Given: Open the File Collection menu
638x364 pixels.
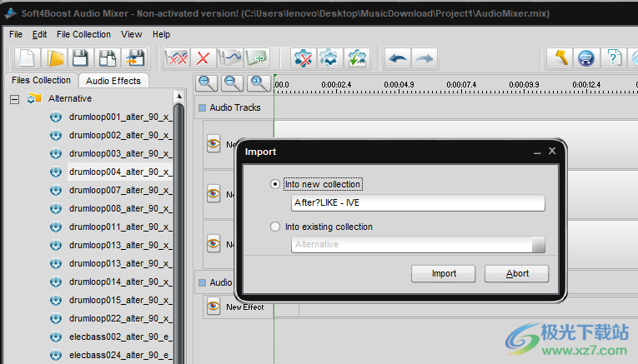Looking at the screenshot, I should tap(83, 34).
